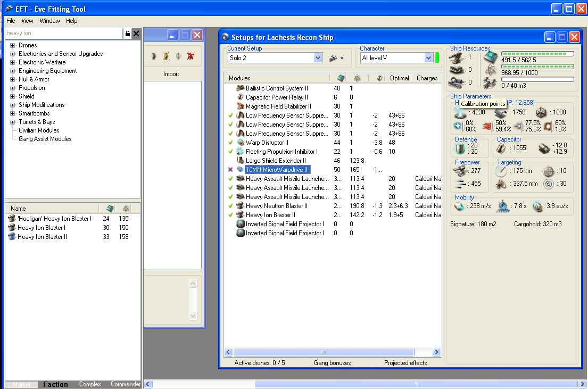Click the drone bay bar 0 / 40 m3

tap(537, 79)
